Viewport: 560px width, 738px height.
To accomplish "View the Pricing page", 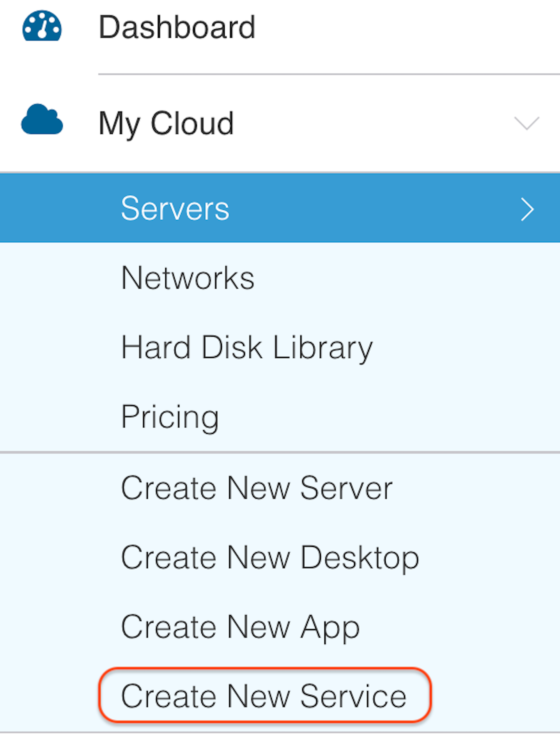I will point(170,417).
